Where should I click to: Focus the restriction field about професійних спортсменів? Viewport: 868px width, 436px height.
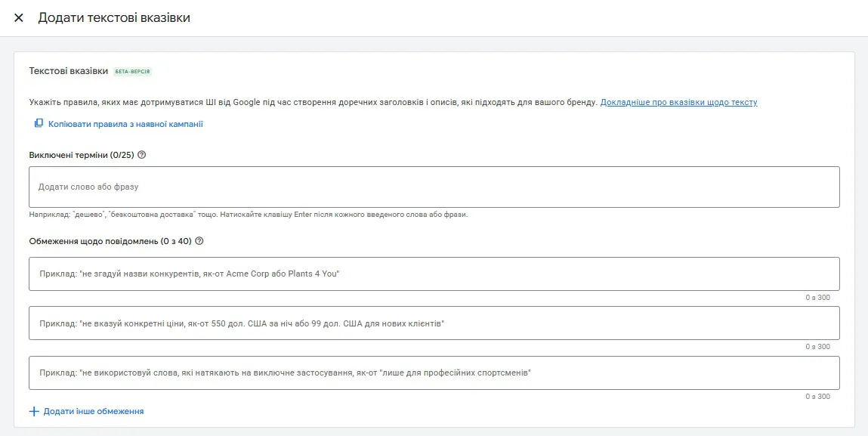tap(434, 373)
